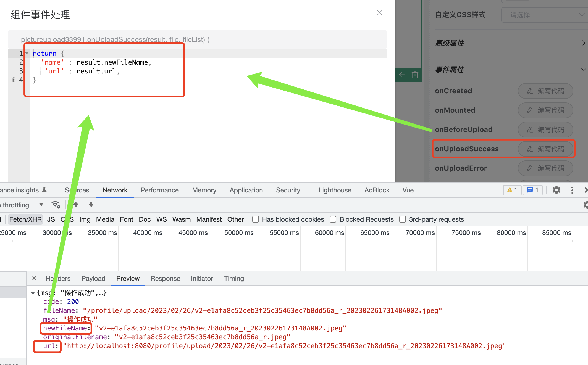Expand the 高级属性 section chevron

583,43
